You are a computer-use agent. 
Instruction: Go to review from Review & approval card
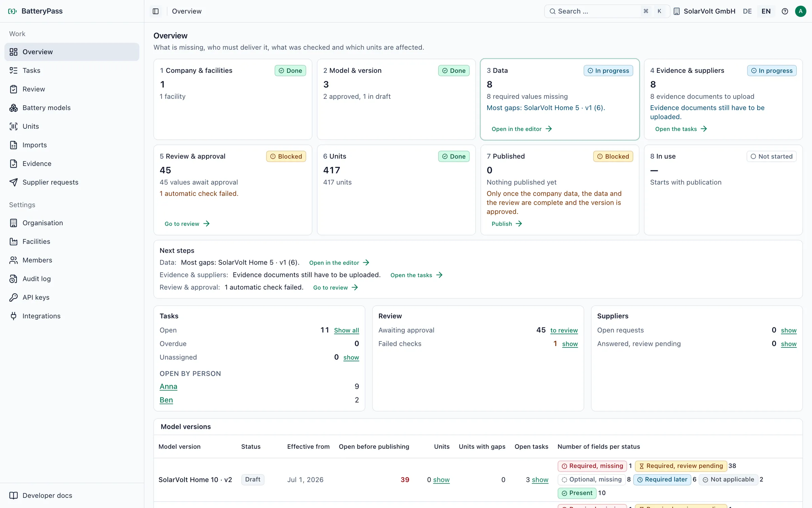click(187, 224)
